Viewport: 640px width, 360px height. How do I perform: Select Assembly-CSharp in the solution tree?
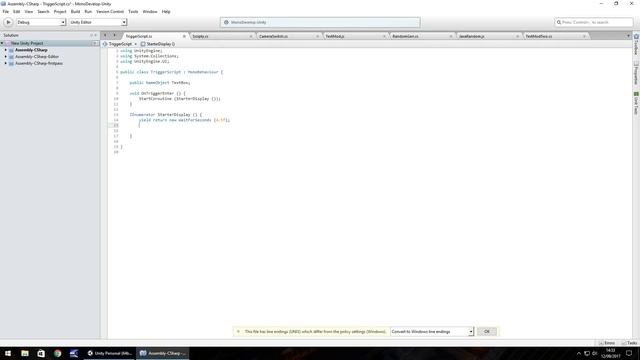[x=31, y=50]
